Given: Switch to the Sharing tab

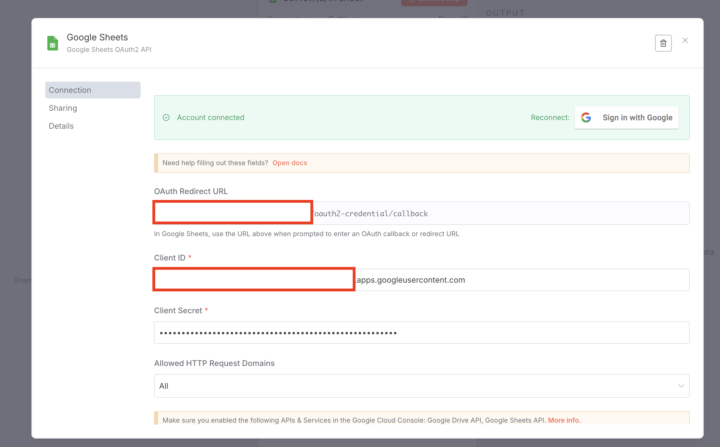Looking at the screenshot, I should click(x=63, y=108).
